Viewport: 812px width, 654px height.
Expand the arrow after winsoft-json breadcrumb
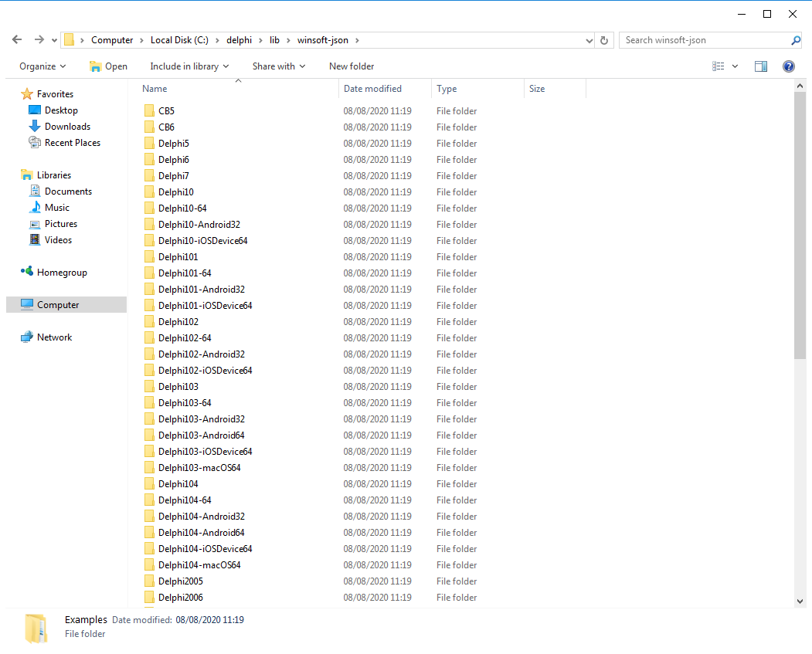[x=357, y=40]
